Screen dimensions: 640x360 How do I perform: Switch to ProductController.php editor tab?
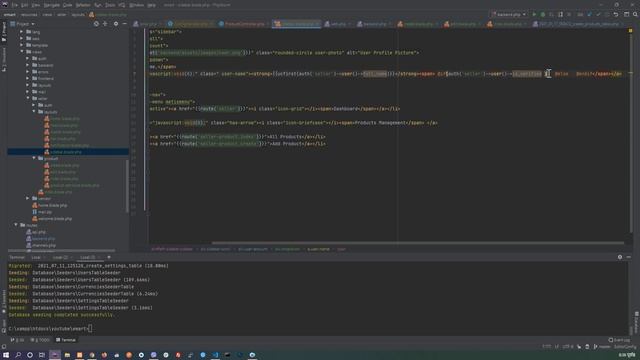point(244,24)
